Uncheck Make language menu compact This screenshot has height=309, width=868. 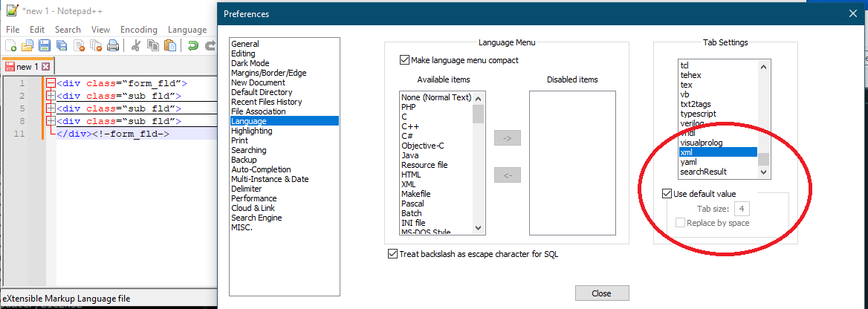coord(404,60)
